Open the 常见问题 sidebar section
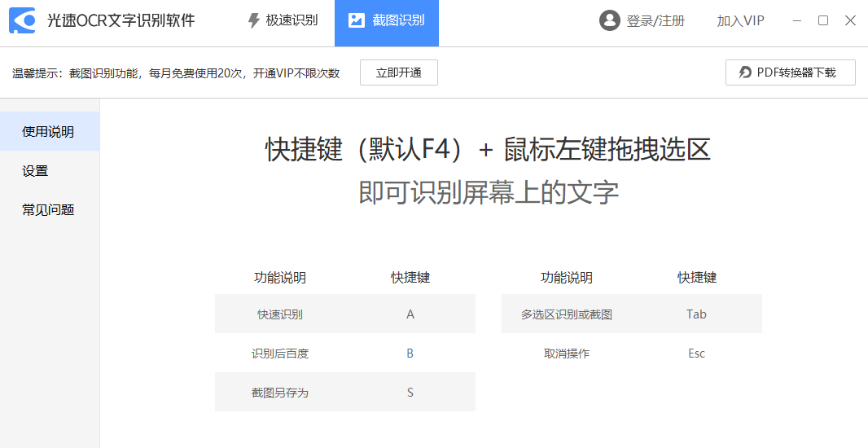The image size is (868, 448). (50, 209)
